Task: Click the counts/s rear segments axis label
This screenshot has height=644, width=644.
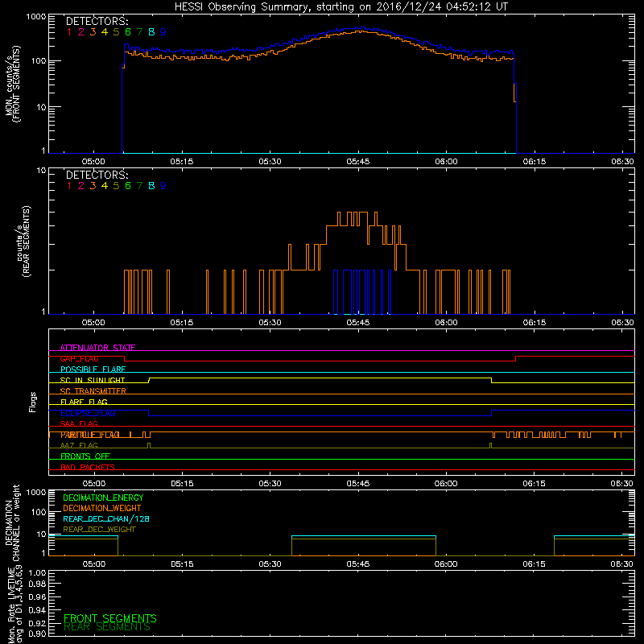Action: click(x=23, y=241)
